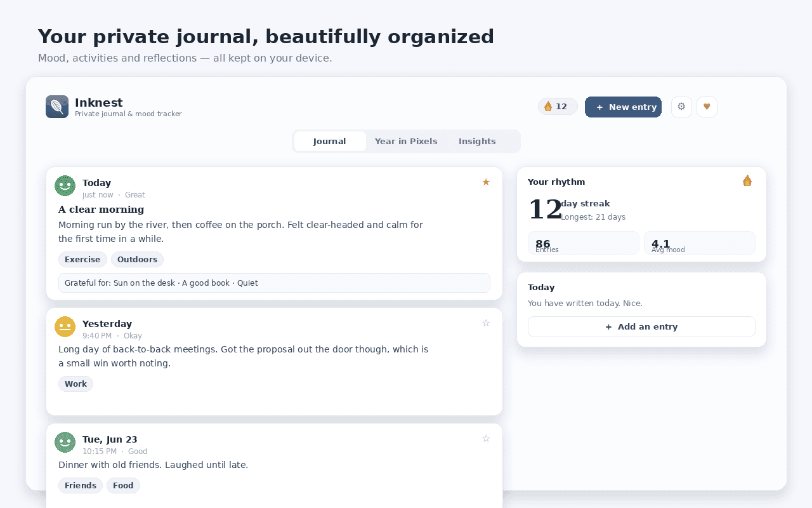The height and width of the screenshot is (508, 812).
Task: Click the Add an entry button
Action: [x=641, y=326]
